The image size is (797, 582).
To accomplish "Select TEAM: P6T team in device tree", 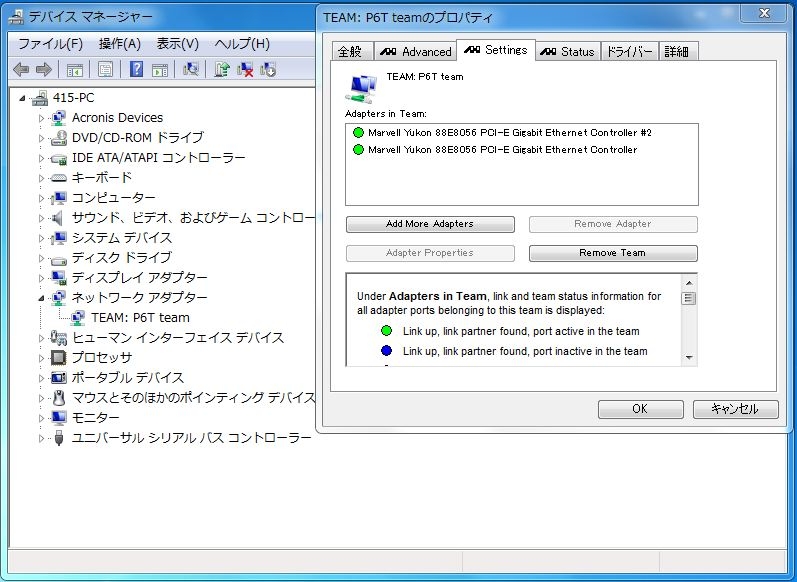I will [140, 318].
